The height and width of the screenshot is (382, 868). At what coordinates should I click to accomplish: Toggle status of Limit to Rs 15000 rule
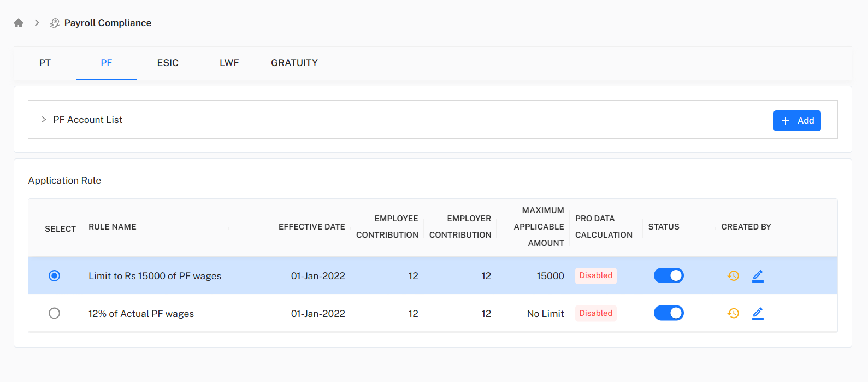click(669, 276)
